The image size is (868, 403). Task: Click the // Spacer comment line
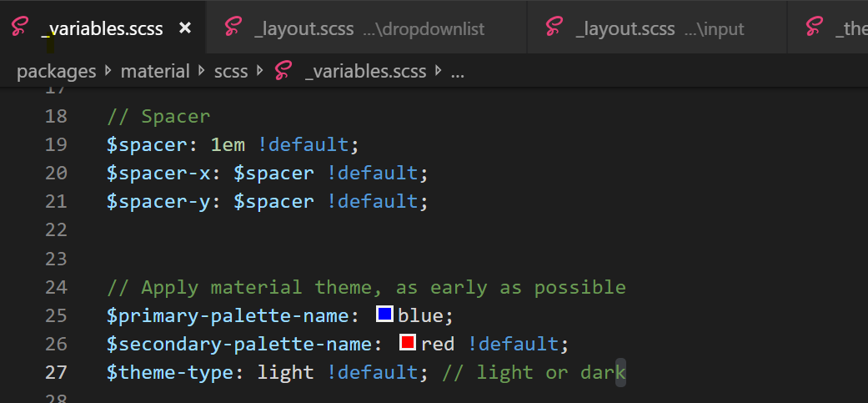[158, 117]
